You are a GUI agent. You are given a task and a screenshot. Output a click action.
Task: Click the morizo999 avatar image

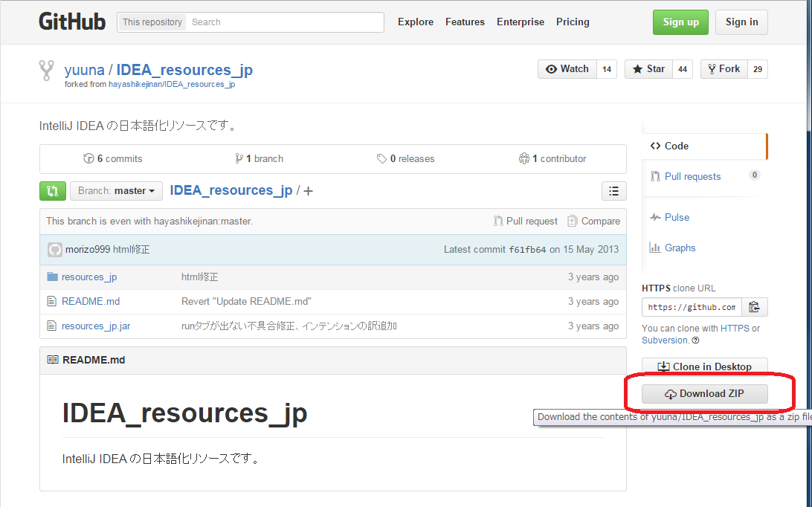pyautogui.click(x=54, y=250)
